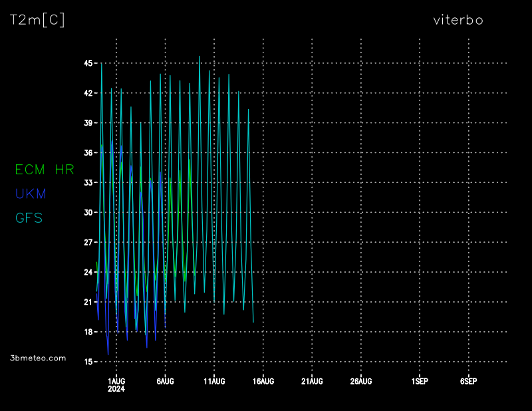Click the 21AUG date label

tap(312, 381)
